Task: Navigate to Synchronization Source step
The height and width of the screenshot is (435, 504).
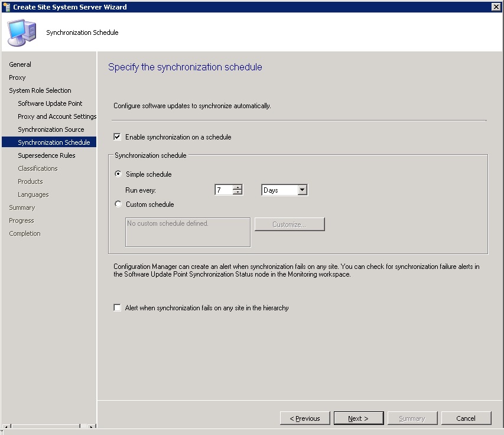Action: (x=51, y=129)
